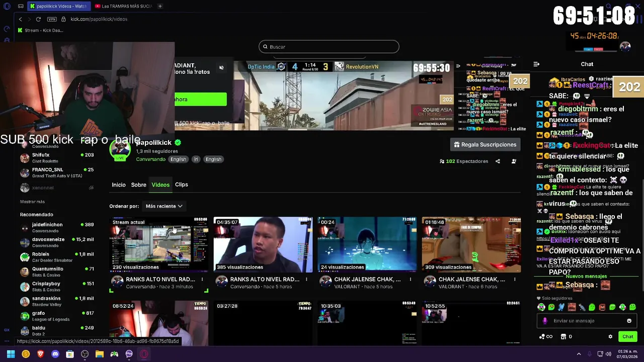Open the emoji picker in chat input
The image size is (644, 362).
point(629,321)
